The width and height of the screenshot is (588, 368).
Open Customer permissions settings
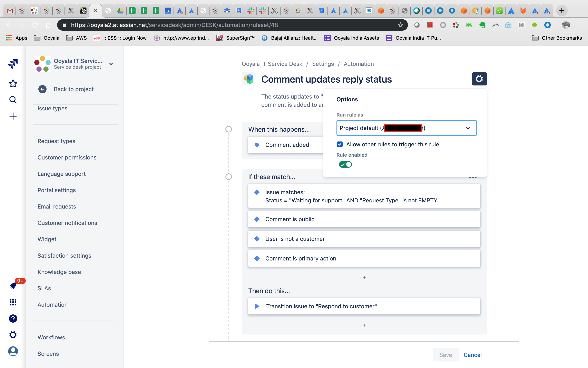pos(67,157)
